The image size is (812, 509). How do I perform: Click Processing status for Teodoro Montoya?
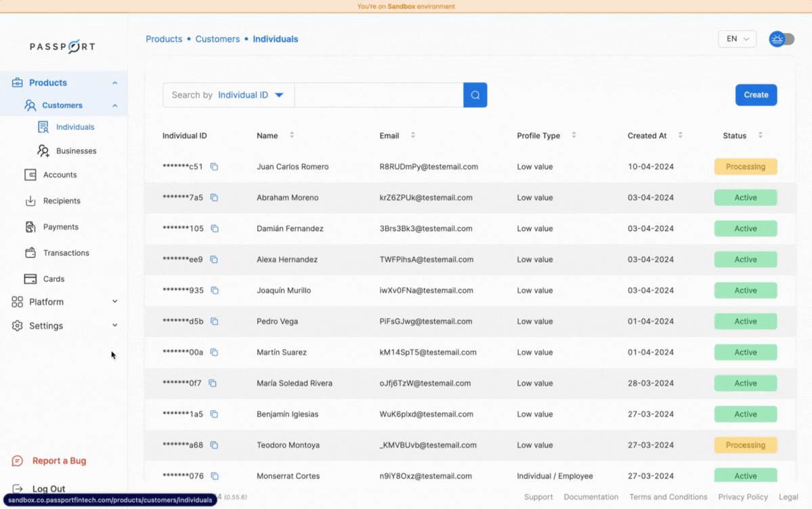745,445
